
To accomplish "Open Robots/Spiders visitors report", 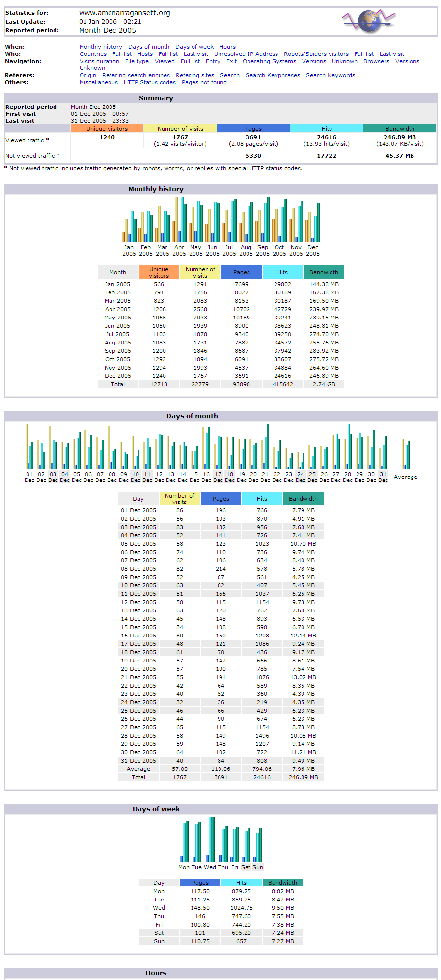I will coord(316,54).
